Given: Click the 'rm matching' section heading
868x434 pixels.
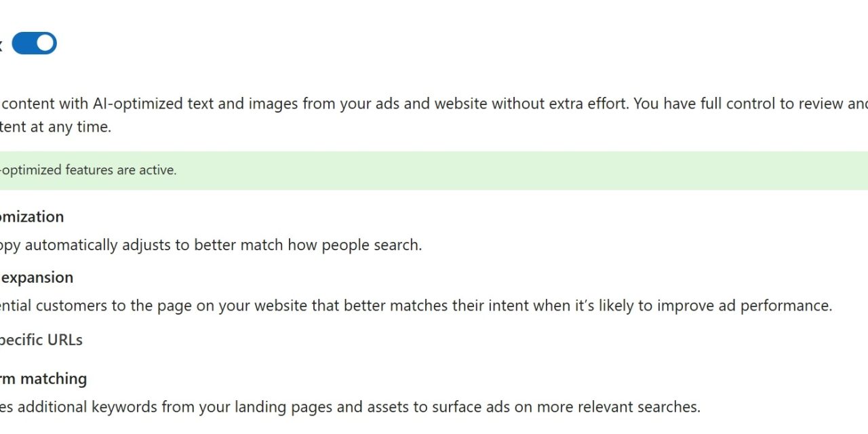Looking at the screenshot, I should tap(43, 378).
